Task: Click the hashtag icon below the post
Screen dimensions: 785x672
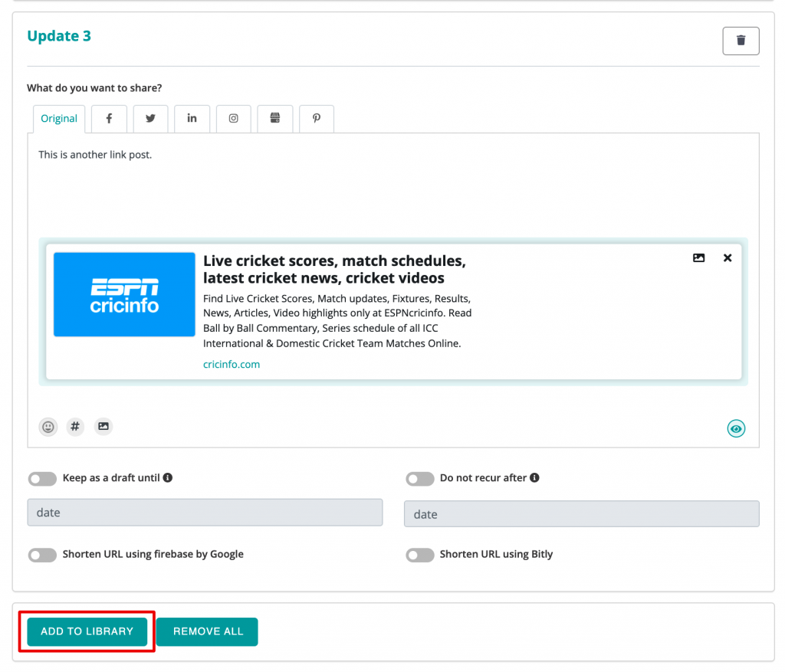Action: (75, 427)
